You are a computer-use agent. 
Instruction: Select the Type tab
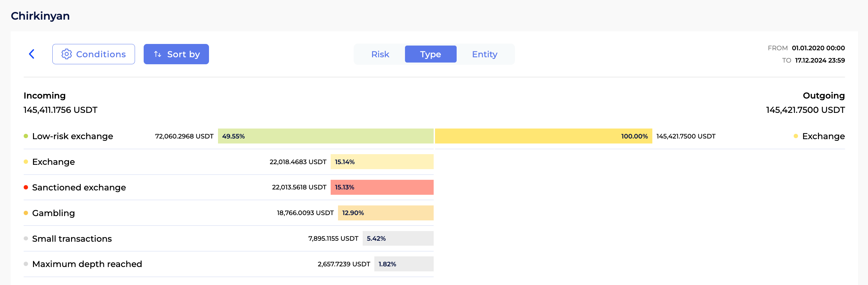[430, 54]
